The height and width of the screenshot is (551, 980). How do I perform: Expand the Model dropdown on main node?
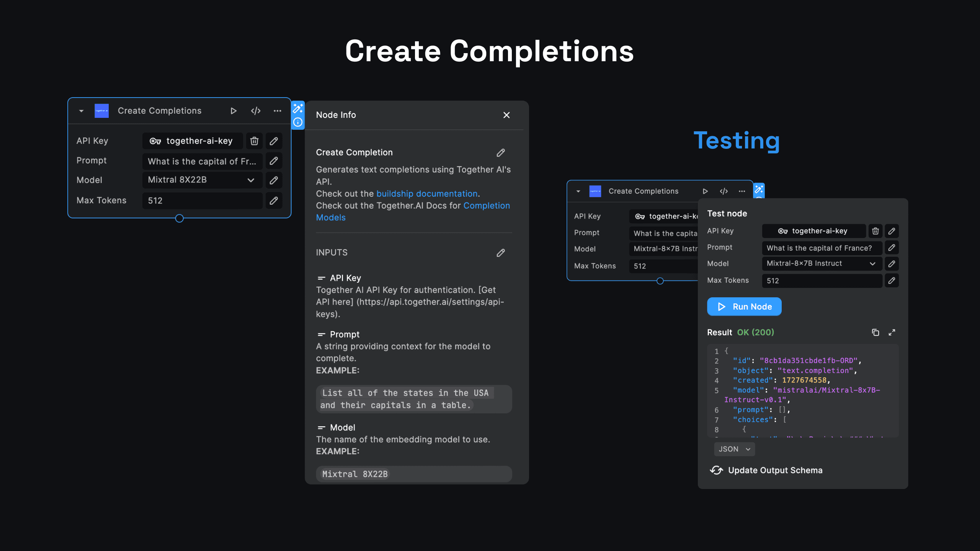tap(250, 180)
